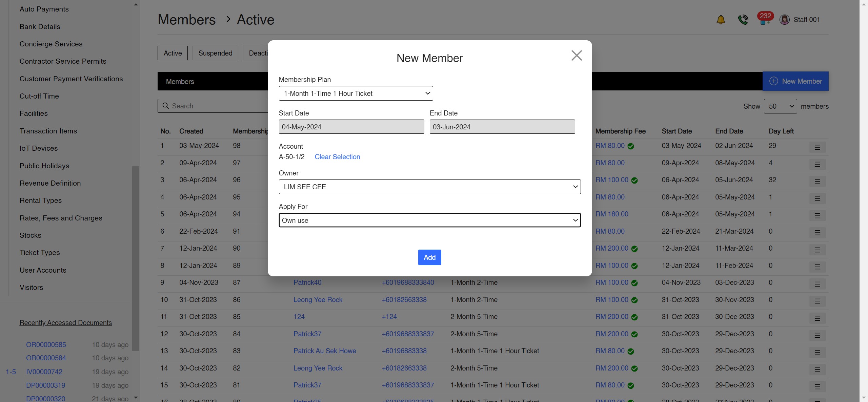Switch to the Active tab
This screenshot has width=868, height=402.
173,53
